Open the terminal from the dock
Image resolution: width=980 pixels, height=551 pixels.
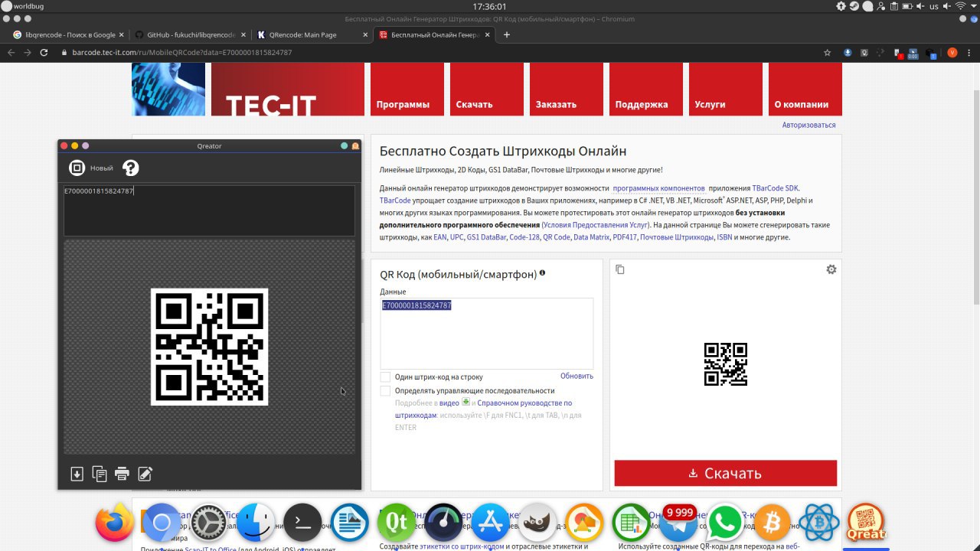(302, 523)
